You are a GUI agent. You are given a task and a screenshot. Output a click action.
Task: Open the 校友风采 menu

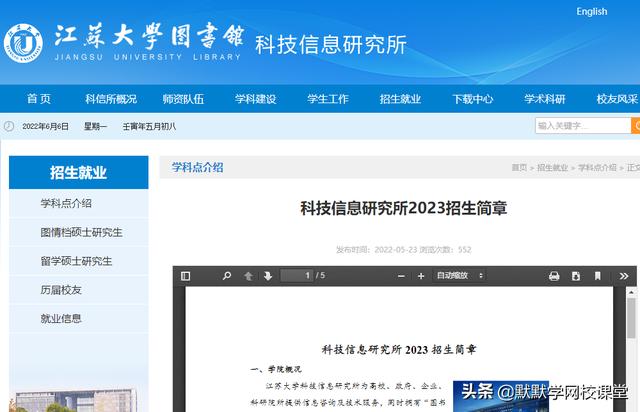click(617, 99)
